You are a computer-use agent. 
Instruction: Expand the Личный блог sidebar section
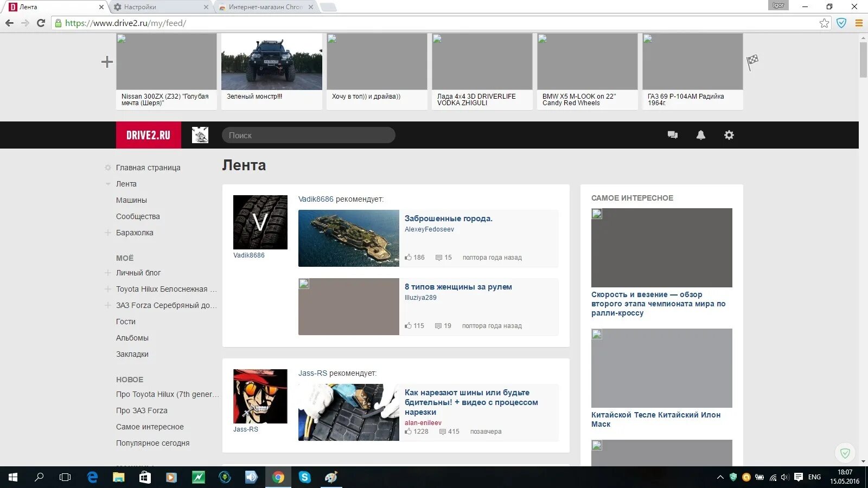[x=107, y=273]
